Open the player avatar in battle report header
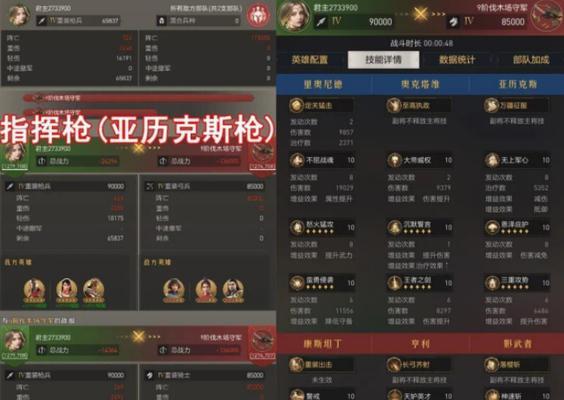Screen dimensions: 564x400 tap(18, 15)
